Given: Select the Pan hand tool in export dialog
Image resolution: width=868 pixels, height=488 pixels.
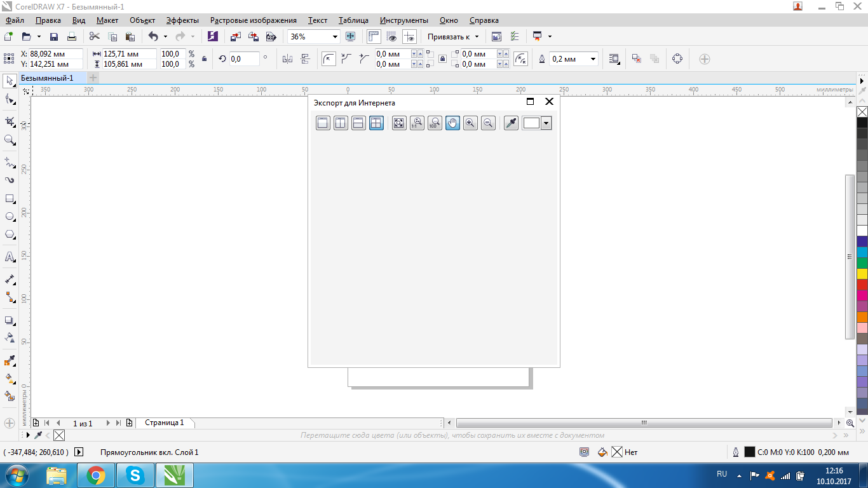Looking at the screenshot, I should pyautogui.click(x=452, y=123).
